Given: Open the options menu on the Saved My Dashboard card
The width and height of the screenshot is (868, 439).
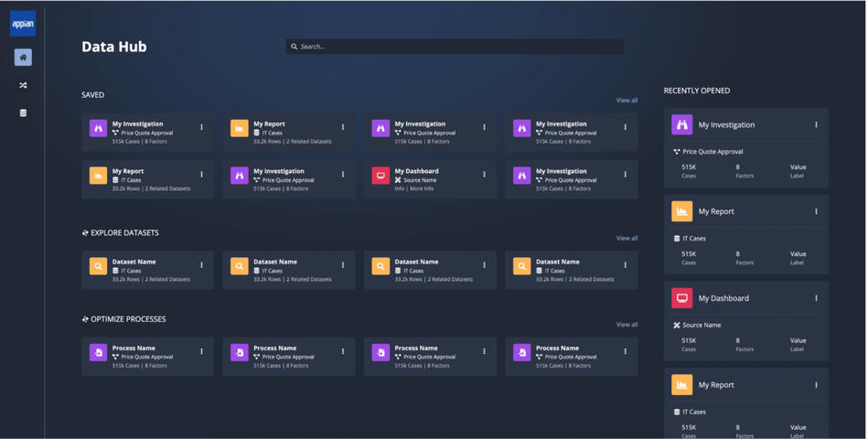Looking at the screenshot, I should point(485,175).
